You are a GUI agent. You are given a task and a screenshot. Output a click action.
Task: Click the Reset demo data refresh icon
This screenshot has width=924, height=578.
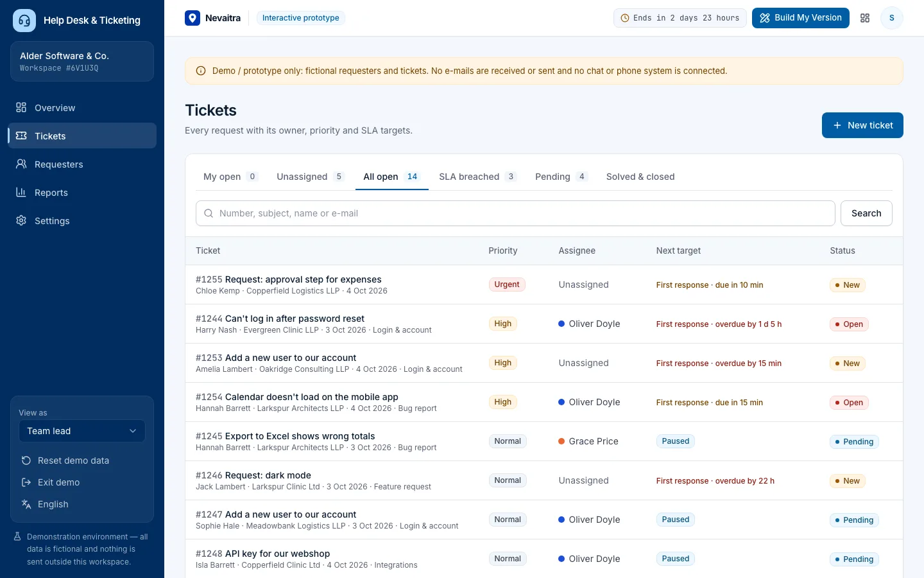pyautogui.click(x=26, y=460)
